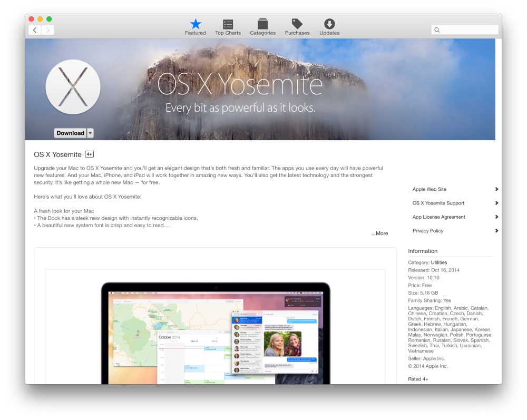Viewport: 527px width, 420px height.
Task: Click the search magnifier icon
Action: click(x=437, y=30)
